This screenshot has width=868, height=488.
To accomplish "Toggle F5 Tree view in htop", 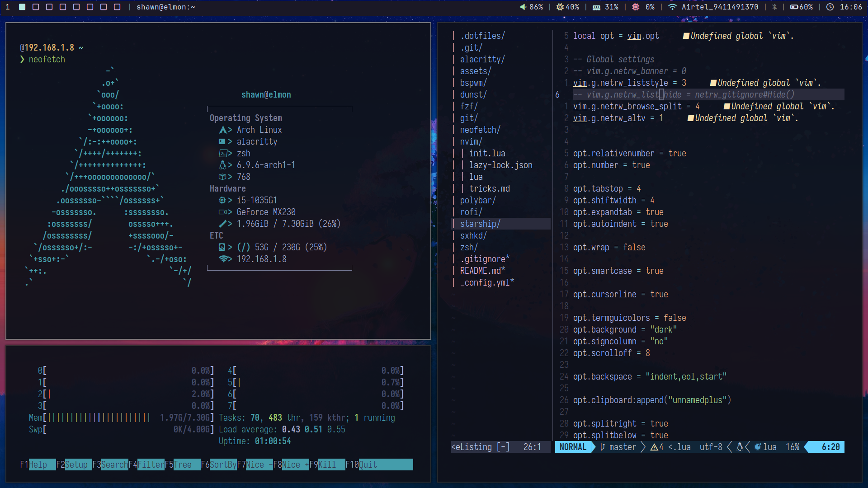I will [x=183, y=465].
